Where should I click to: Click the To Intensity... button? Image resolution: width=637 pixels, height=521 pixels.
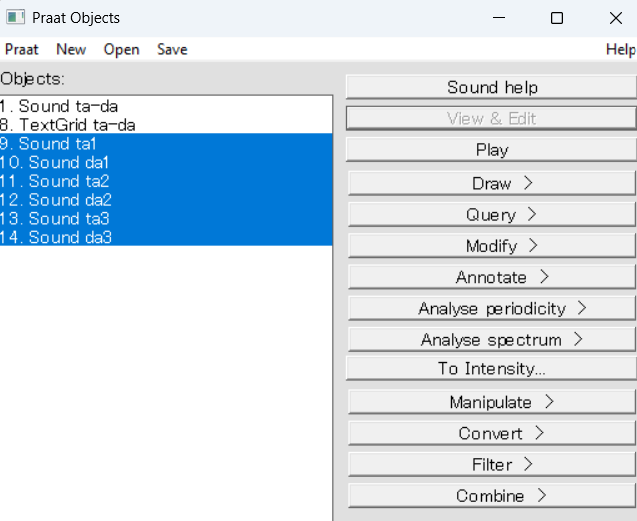point(492,369)
